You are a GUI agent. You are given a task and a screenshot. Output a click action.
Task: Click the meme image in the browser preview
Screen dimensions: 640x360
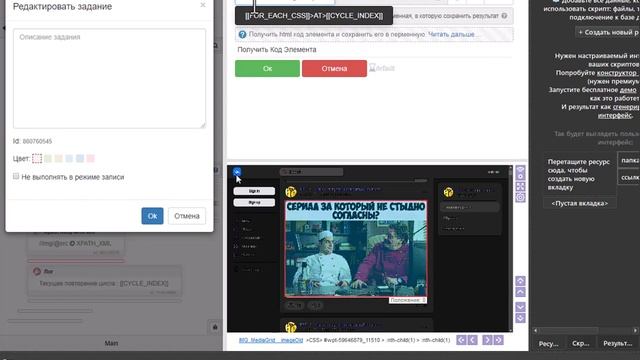pyautogui.click(x=356, y=249)
